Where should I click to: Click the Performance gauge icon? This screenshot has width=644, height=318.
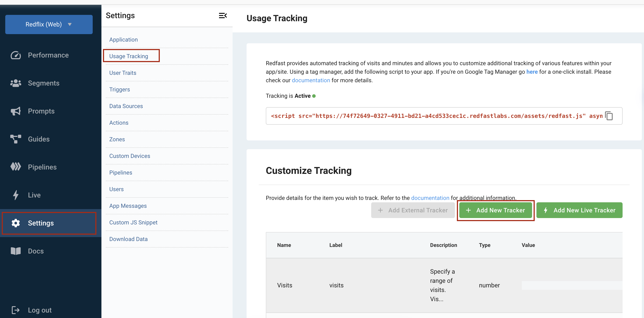pyautogui.click(x=16, y=55)
